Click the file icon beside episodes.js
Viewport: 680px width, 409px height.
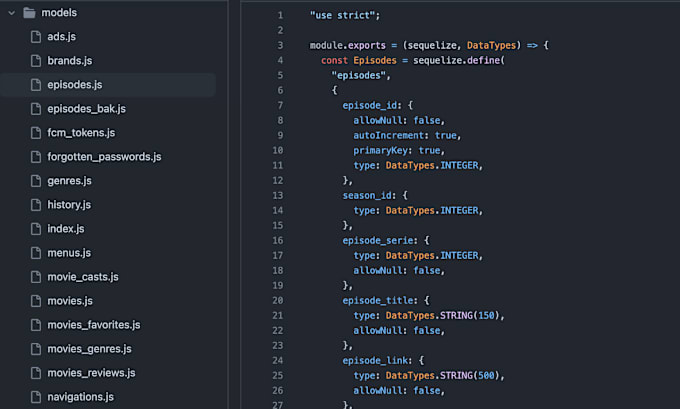click(36, 85)
